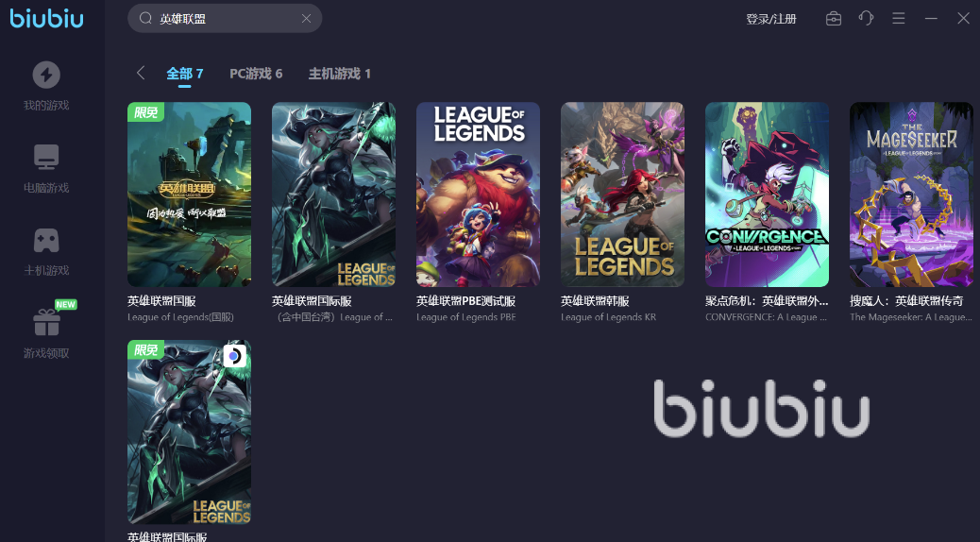Clear search text with X icon

point(306,19)
